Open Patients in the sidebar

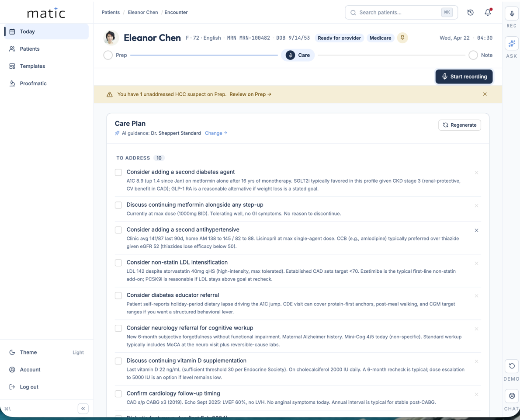[46, 49]
